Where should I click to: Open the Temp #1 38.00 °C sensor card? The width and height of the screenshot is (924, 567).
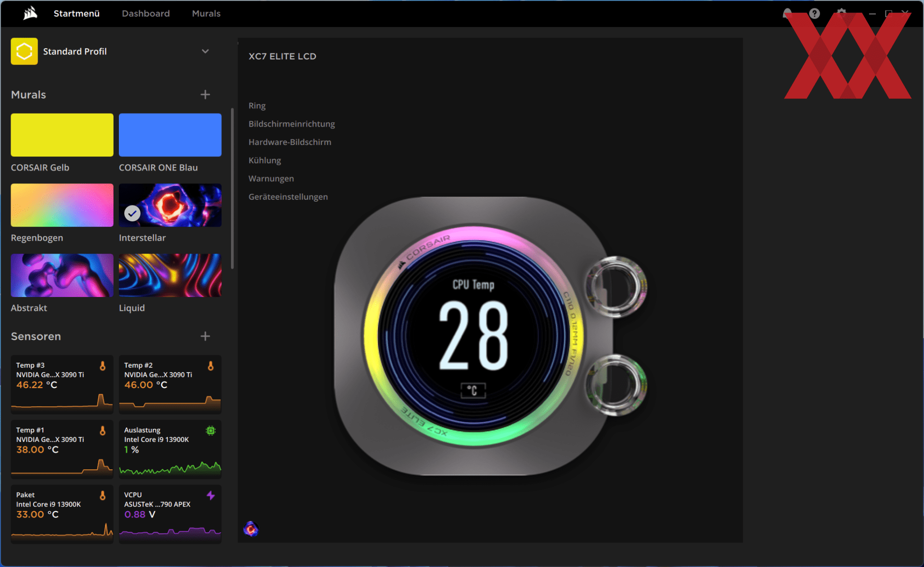click(x=62, y=449)
